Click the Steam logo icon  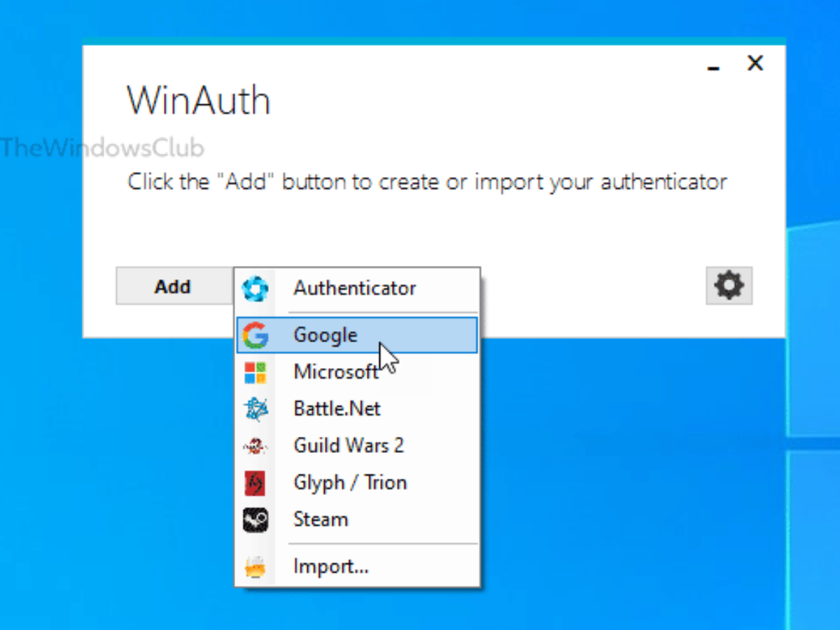click(255, 520)
